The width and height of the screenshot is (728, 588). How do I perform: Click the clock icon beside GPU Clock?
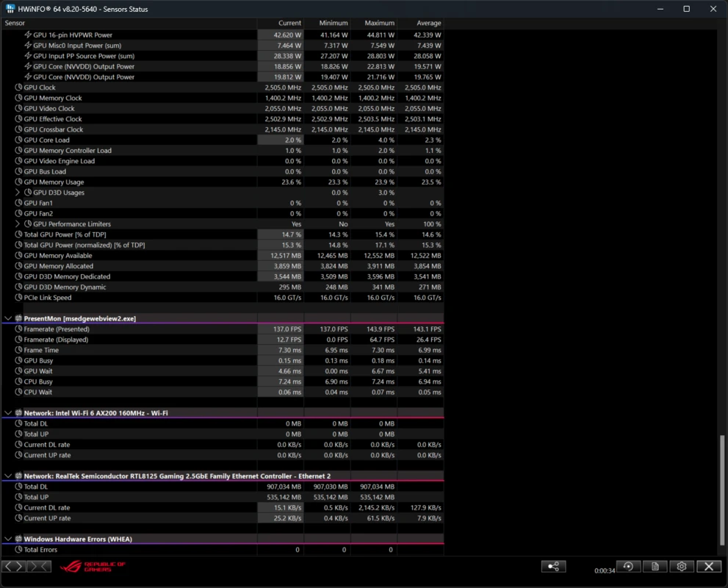click(18, 87)
